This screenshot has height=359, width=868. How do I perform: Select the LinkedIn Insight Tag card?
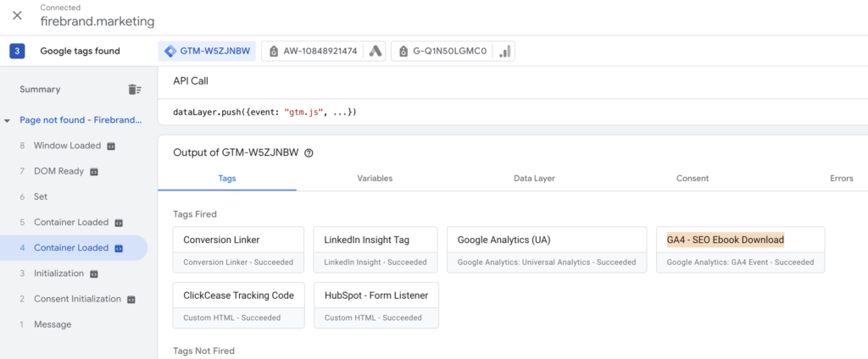pyautogui.click(x=376, y=249)
